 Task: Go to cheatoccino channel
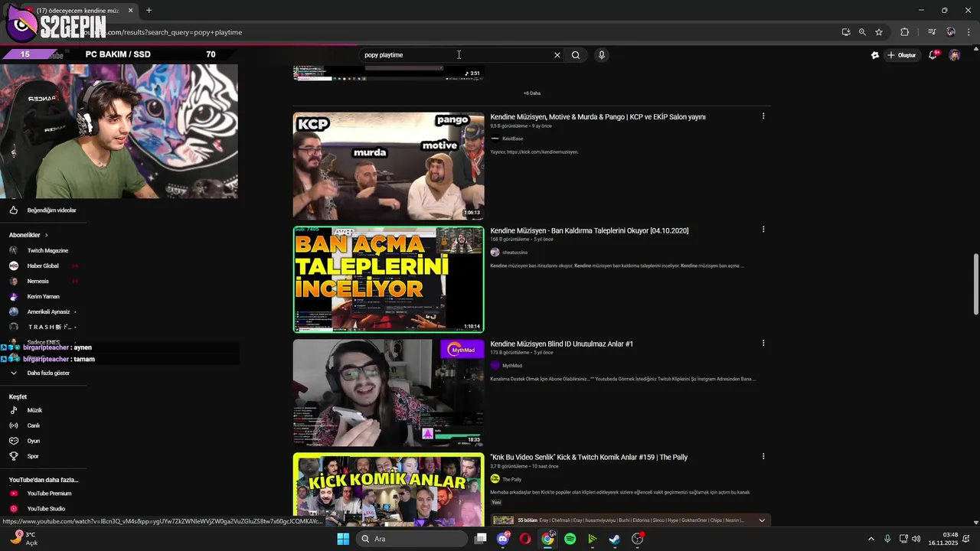coord(514,252)
